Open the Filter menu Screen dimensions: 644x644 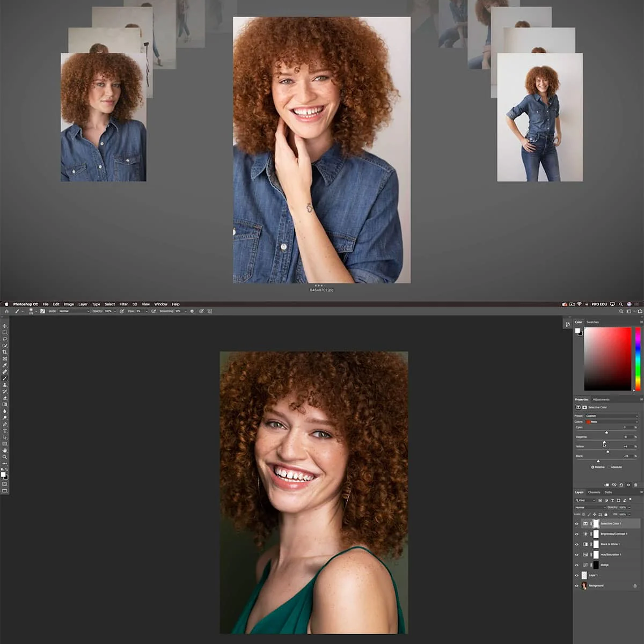coord(124,304)
